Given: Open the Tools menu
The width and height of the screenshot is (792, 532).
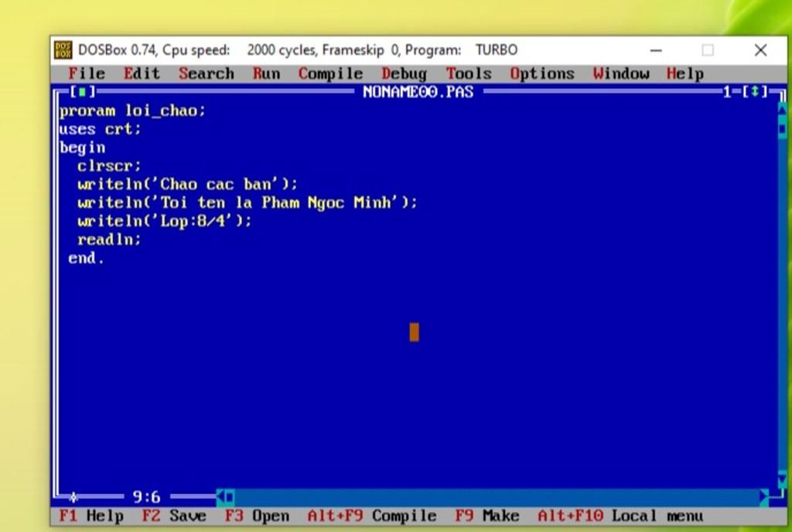Looking at the screenshot, I should point(469,73).
